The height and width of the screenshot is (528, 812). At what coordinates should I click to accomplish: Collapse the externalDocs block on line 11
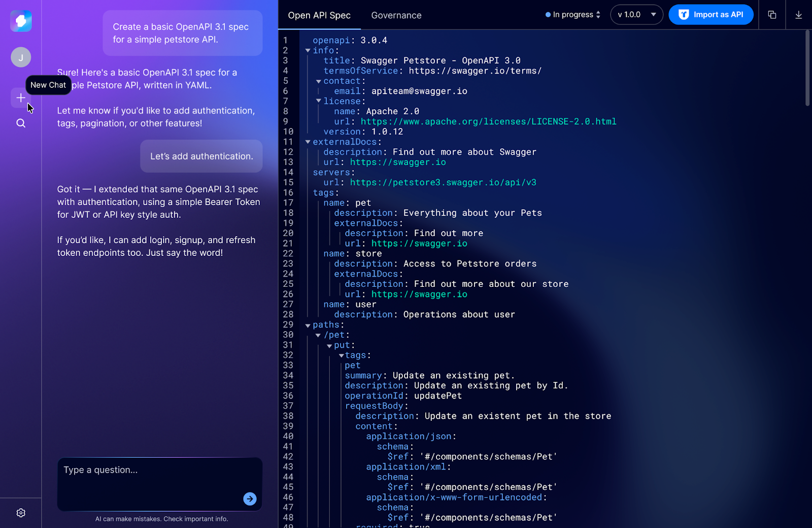308,142
